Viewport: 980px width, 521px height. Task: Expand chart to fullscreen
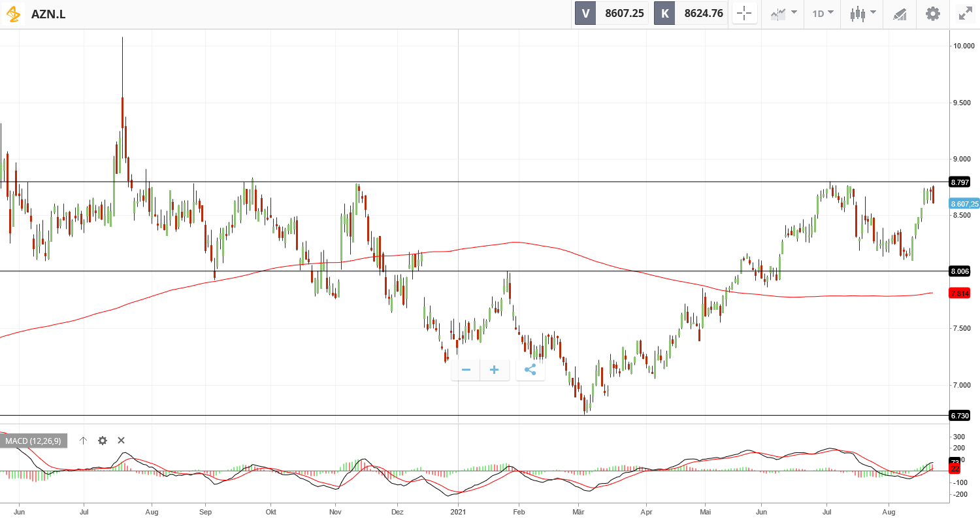click(x=965, y=13)
